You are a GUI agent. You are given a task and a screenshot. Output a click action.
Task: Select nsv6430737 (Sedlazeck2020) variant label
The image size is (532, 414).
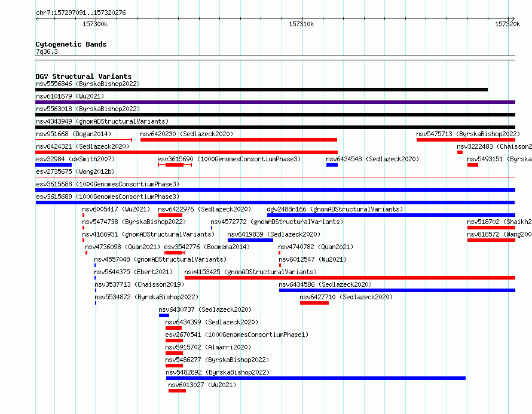tap(205, 309)
